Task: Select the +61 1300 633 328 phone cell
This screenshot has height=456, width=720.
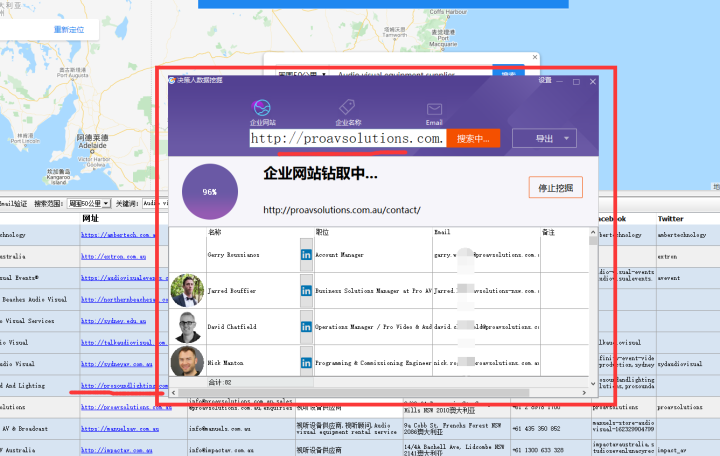Action: 551,450
